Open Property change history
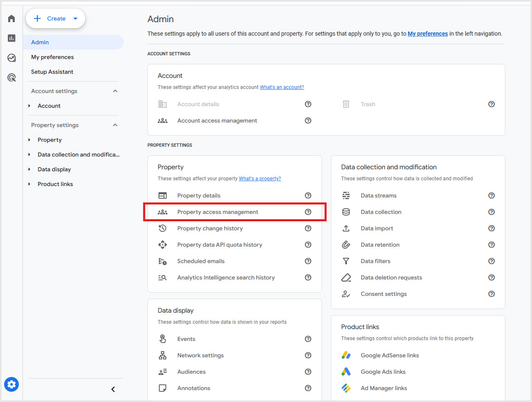The image size is (532, 402). [x=210, y=228]
